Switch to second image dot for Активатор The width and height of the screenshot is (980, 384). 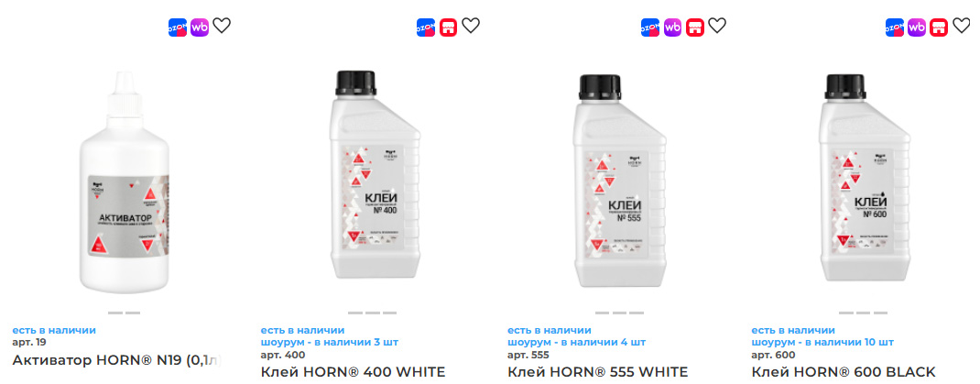pos(133,313)
